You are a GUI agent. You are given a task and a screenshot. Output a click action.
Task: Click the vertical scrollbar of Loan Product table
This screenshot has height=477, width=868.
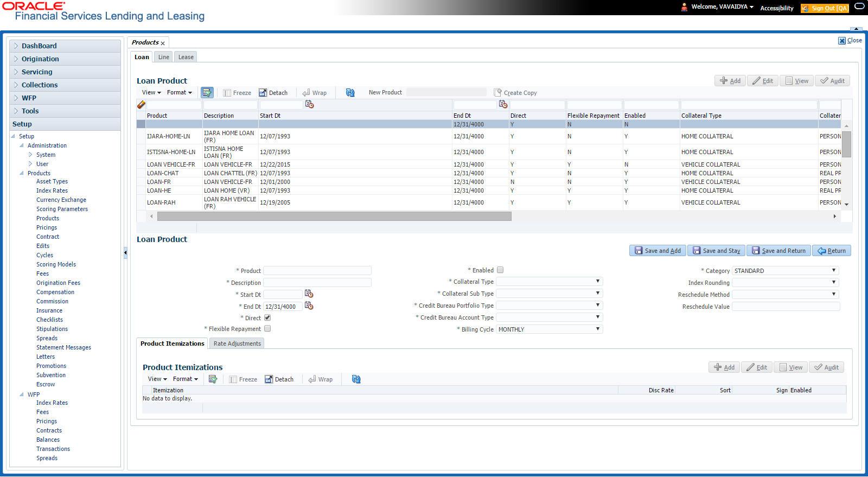(x=846, y=144)
